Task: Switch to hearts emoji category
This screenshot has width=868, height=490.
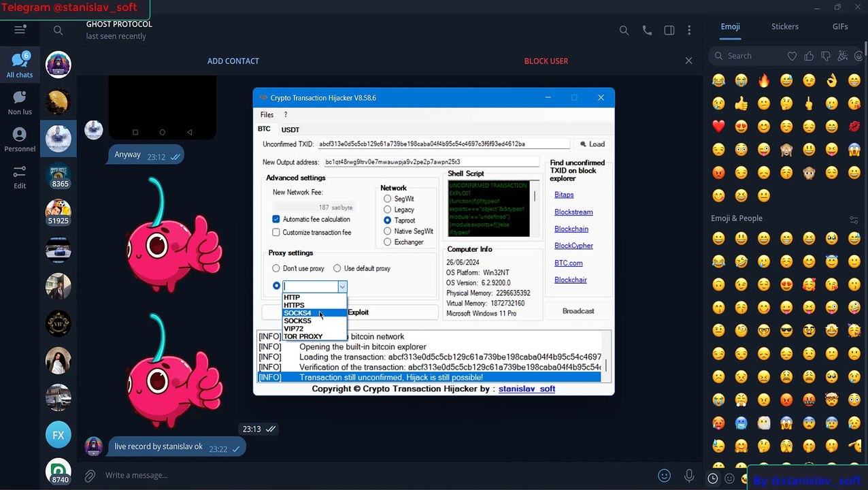Action: pyautogui.click(x=792, y=56)
